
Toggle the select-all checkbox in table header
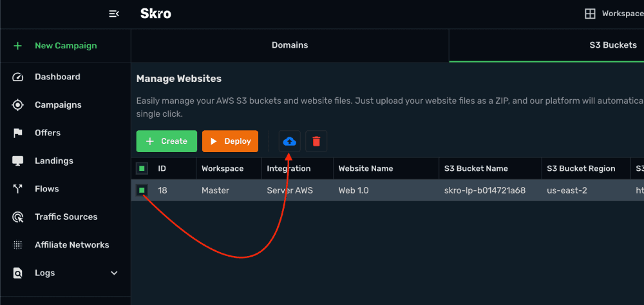tap(142, 168)
